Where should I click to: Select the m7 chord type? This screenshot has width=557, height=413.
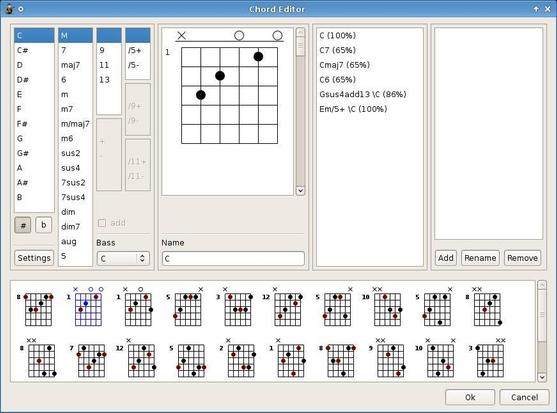75,109
